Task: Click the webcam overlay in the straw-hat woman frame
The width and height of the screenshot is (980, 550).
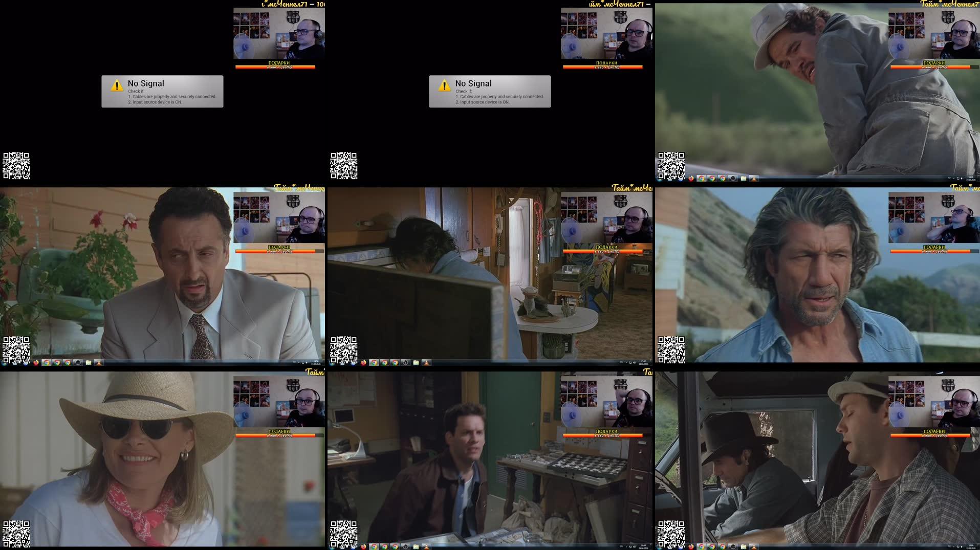Action: click(279, 402)
